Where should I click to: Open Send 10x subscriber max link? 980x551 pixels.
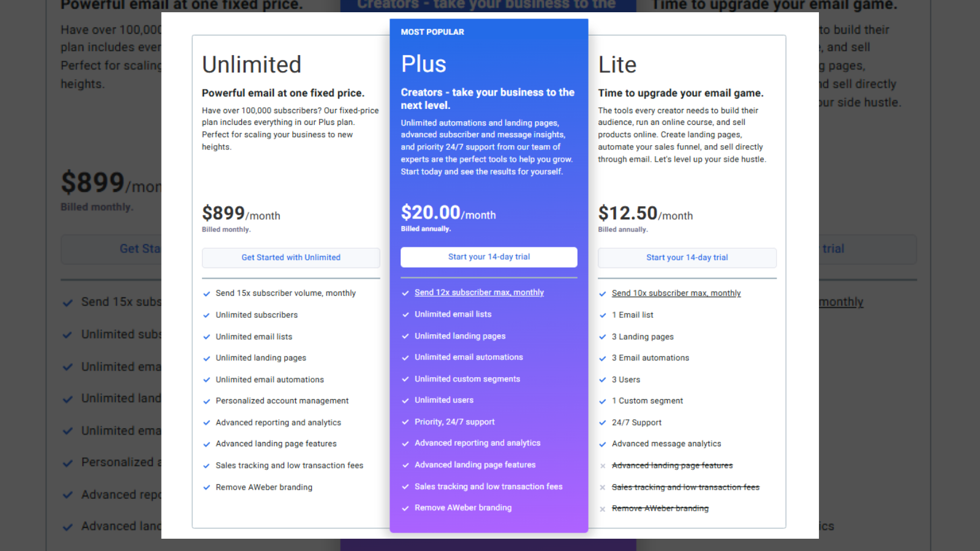pos(676,293)
